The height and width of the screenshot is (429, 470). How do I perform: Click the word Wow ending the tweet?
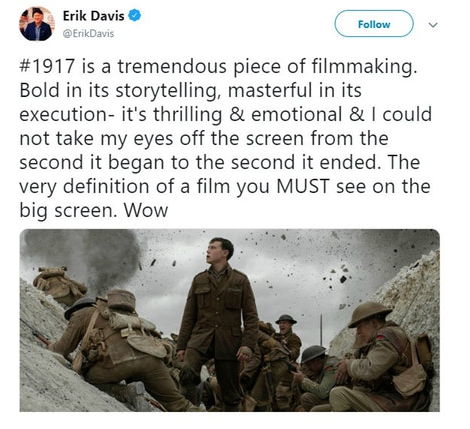146,211
